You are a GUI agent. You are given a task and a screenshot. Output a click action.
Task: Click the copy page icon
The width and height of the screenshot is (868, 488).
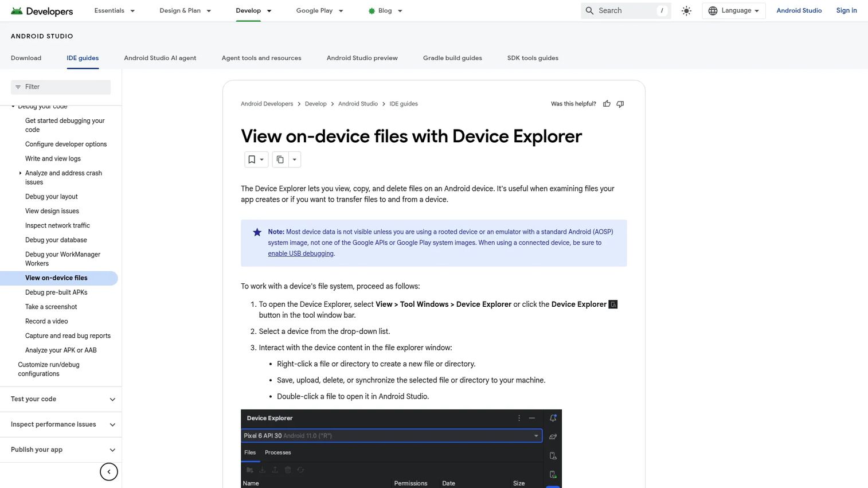click(280, 159)
